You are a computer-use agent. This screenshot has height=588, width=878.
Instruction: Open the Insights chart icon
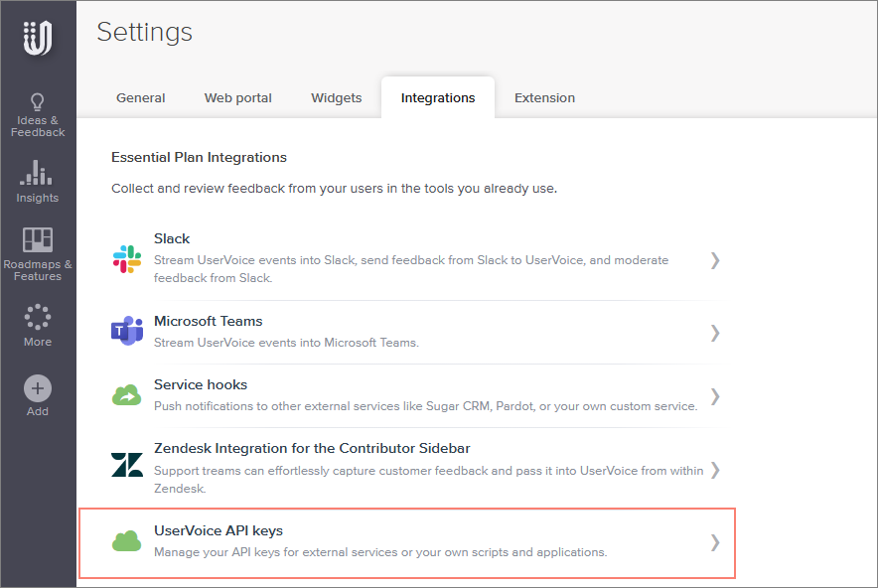[38, 174]
